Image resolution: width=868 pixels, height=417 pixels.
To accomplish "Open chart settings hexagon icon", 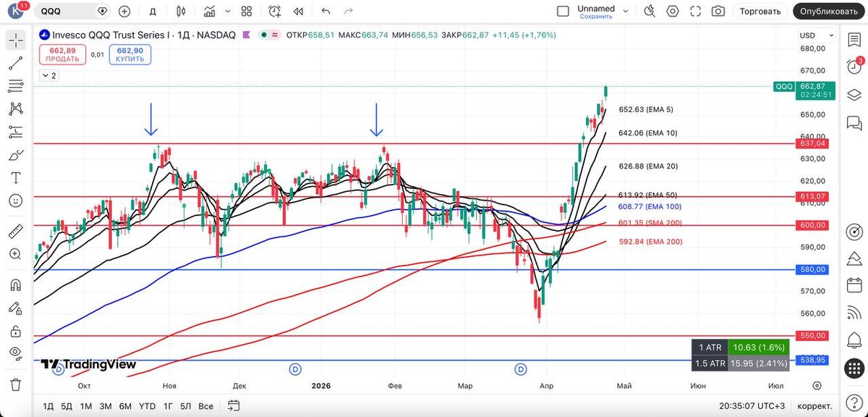I will (673, 11).
